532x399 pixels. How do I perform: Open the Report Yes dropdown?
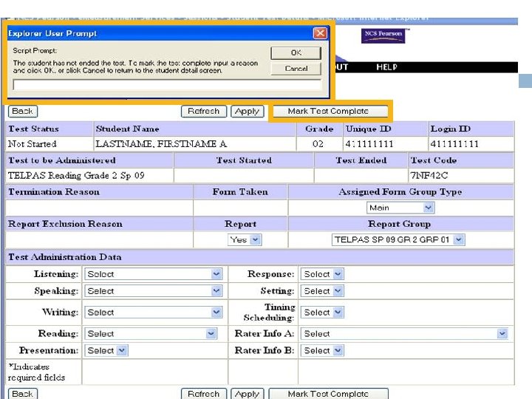[245, 240]
